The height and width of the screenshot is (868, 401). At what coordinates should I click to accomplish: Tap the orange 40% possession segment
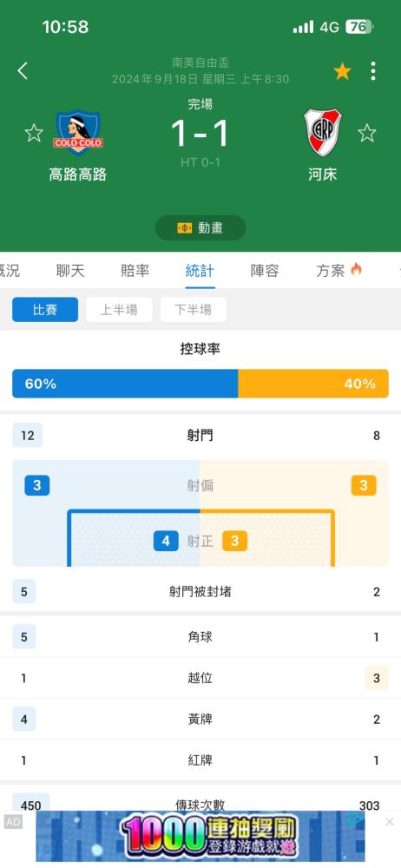pyautogui.click(x=313, y=384)
